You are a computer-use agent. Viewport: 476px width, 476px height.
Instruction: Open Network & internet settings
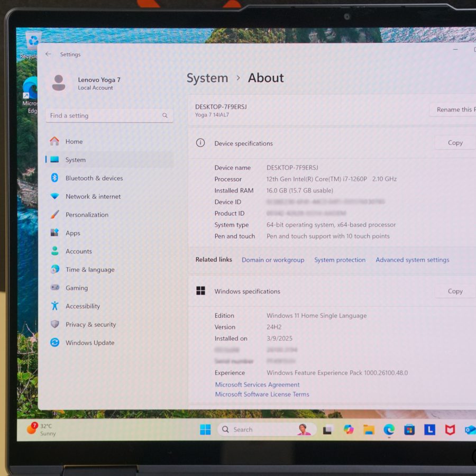(x=109, y=196)
